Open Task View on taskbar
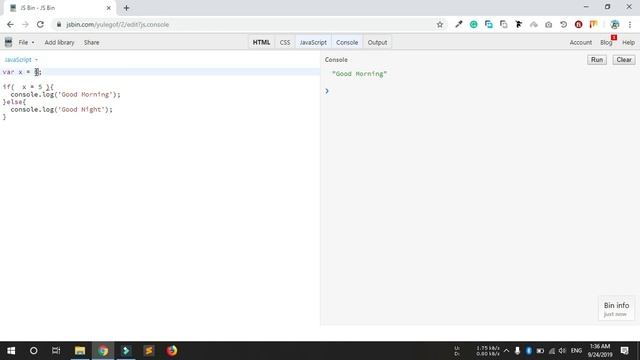This screenshot has height=360, width=640. click(56, 351)
